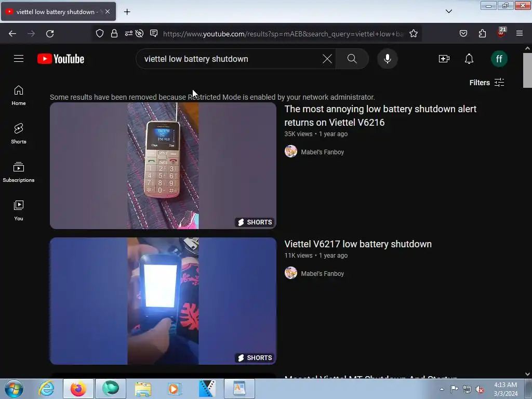Visit Mabel's Fanboy channel under V6217 video
This screenshot has width=532, height=399.
(x=322, y=273)
